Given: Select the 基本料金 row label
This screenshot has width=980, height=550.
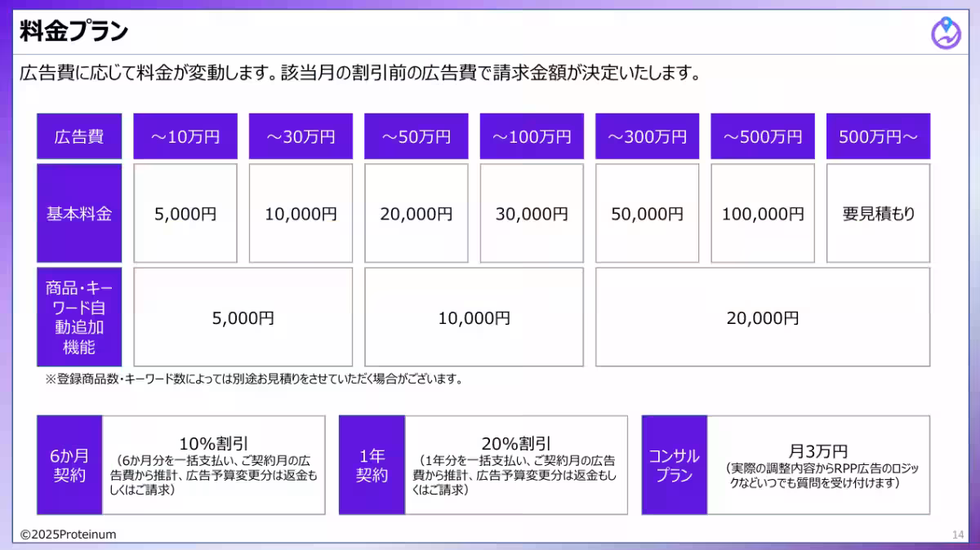Looking at the screenshot, I should (x=79, y=214).
